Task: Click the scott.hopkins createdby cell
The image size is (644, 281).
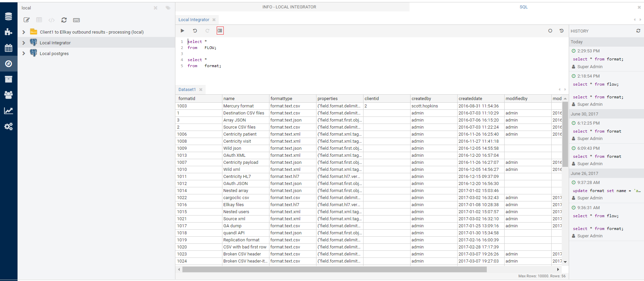Action: (x=434, y=106)
